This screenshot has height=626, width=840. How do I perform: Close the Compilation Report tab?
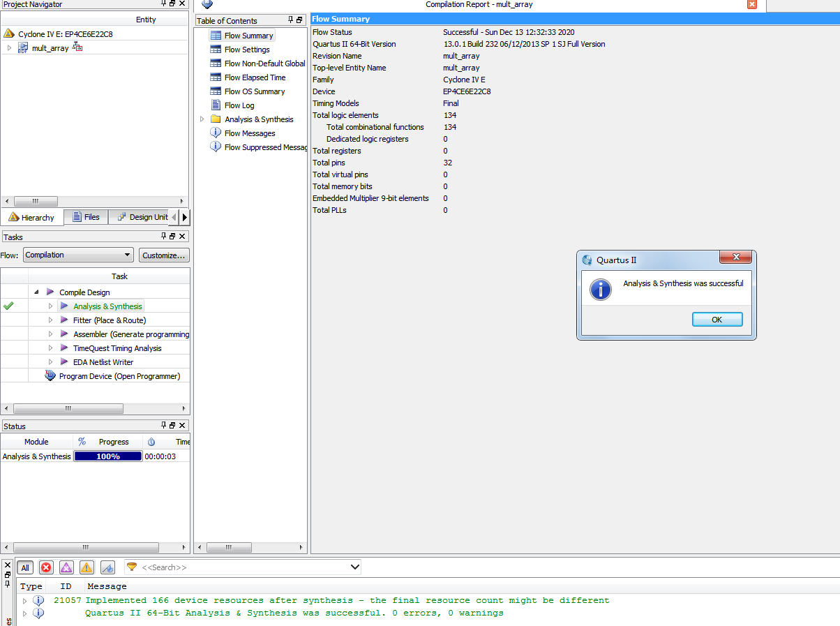point(752,4)
